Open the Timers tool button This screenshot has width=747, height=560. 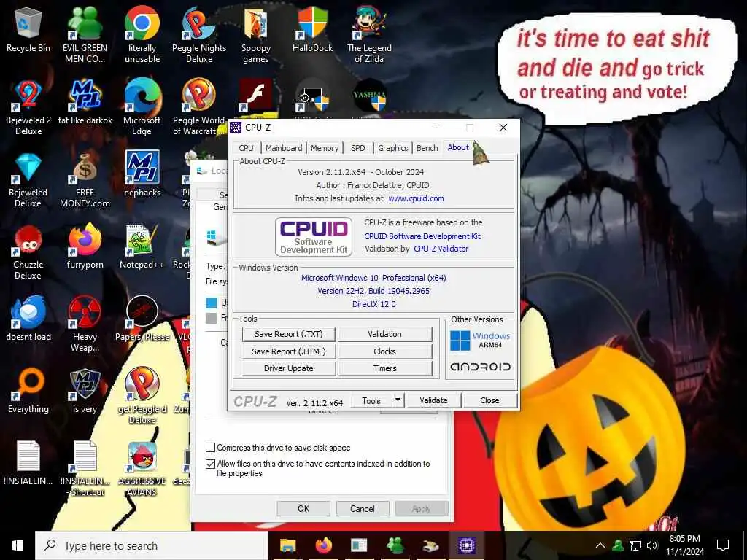385,368
